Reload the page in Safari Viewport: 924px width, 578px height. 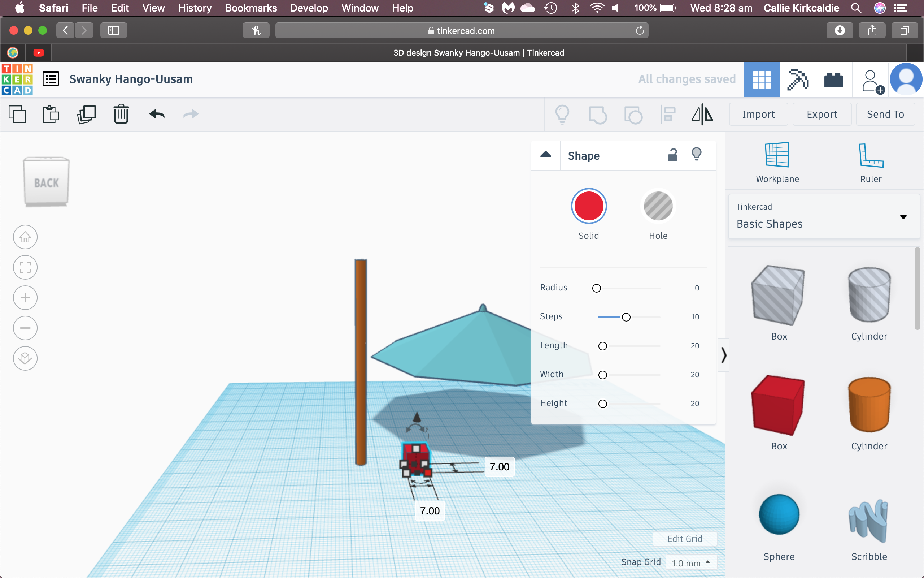(640, 30)
